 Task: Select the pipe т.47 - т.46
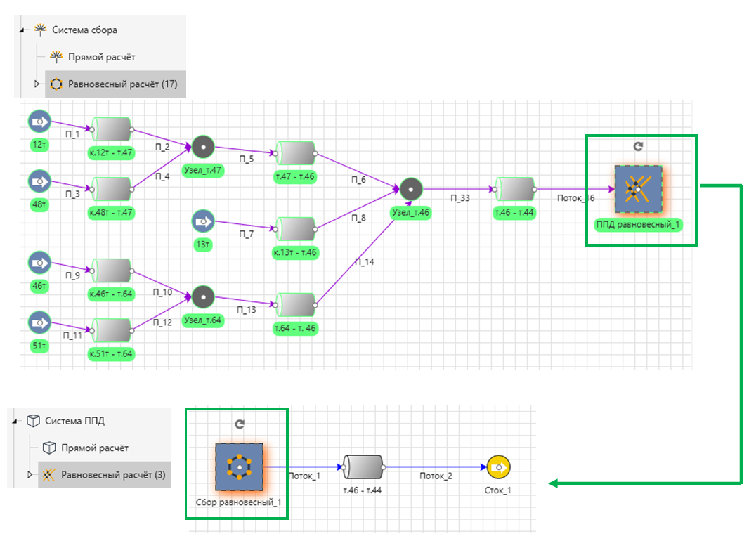click(296, 153)
